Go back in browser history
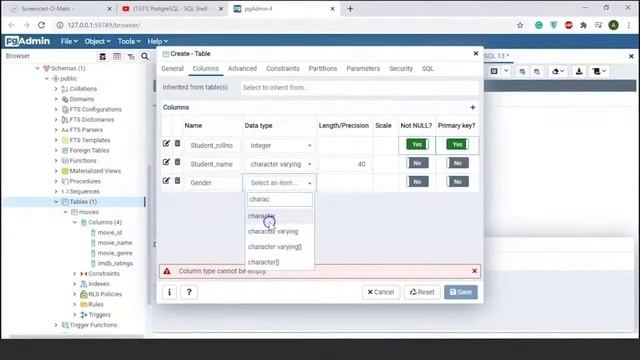 pyautogui.click(x=11, y=25)
